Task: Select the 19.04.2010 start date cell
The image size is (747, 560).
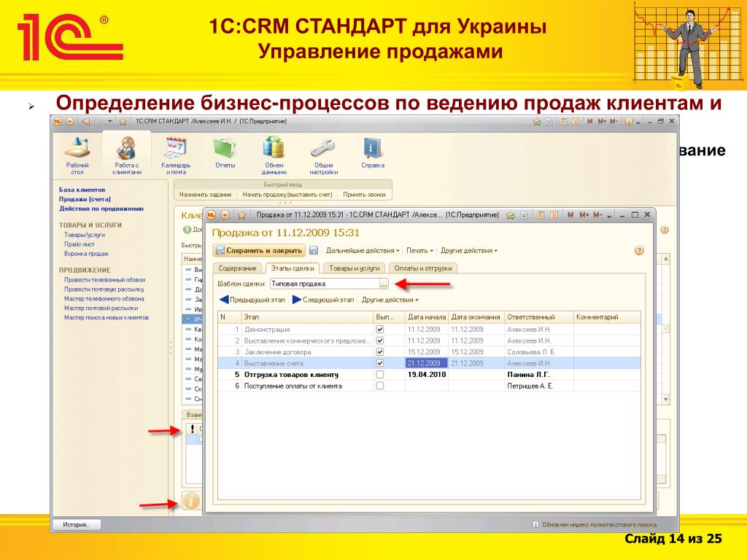Action: click(427, 374)
